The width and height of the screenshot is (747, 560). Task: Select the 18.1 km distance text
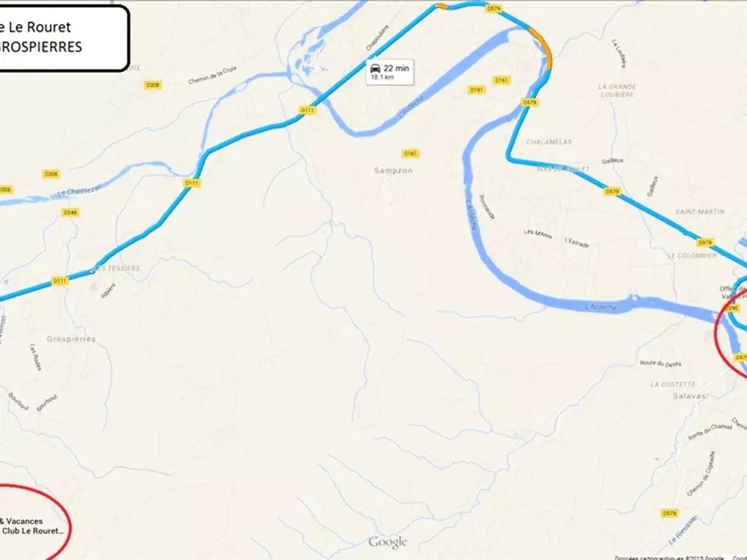point(382,77)
